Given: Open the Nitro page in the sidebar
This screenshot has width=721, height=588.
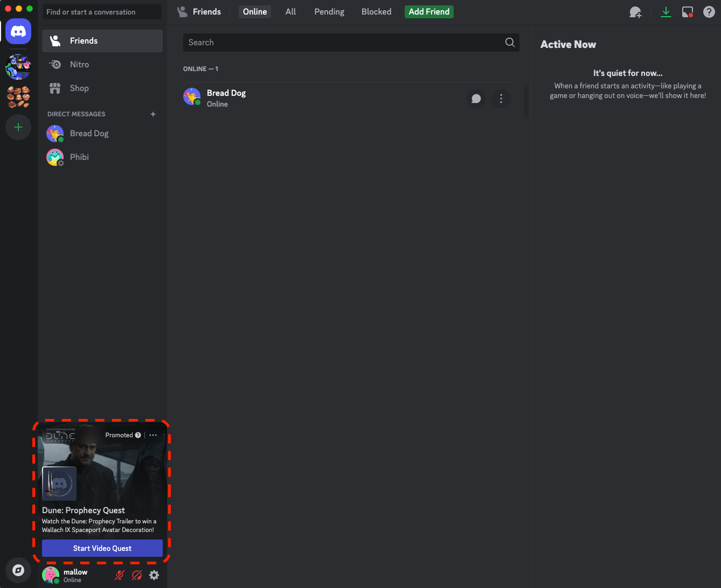Looking at the screenshot, I should (79, 64).
